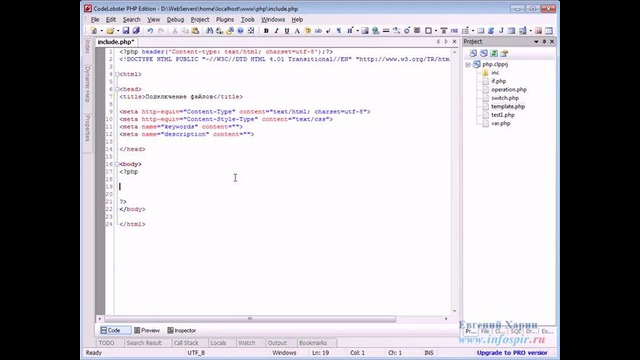Click the list toolbar icon
This screenshot has height=360, width=640.
[x=465, y=31]
